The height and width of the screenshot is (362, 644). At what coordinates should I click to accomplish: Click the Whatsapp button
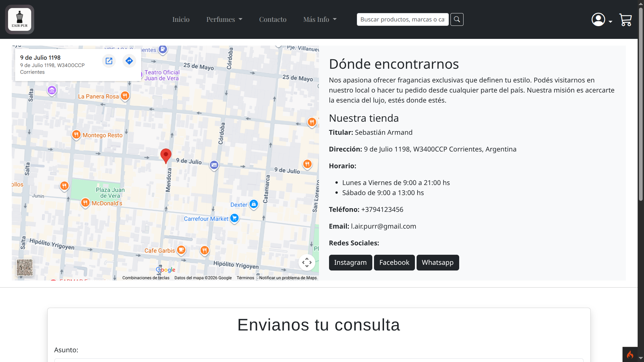(438, 262)
